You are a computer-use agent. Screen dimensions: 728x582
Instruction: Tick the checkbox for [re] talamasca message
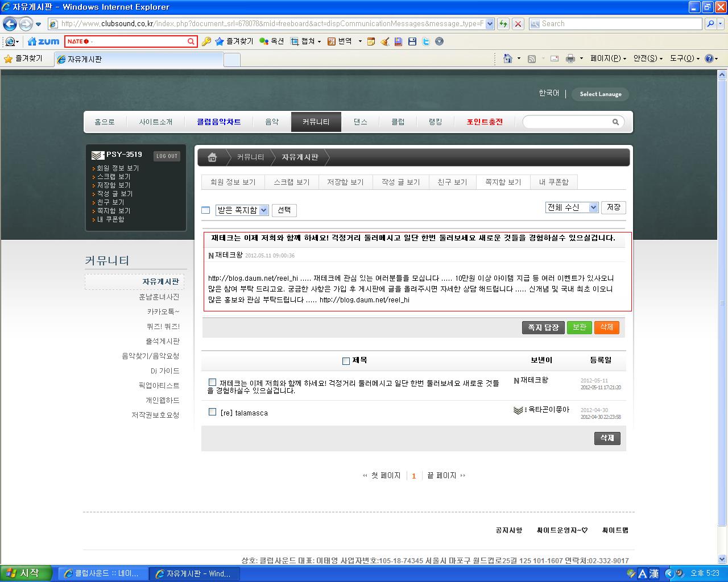[x=212, y=412]
